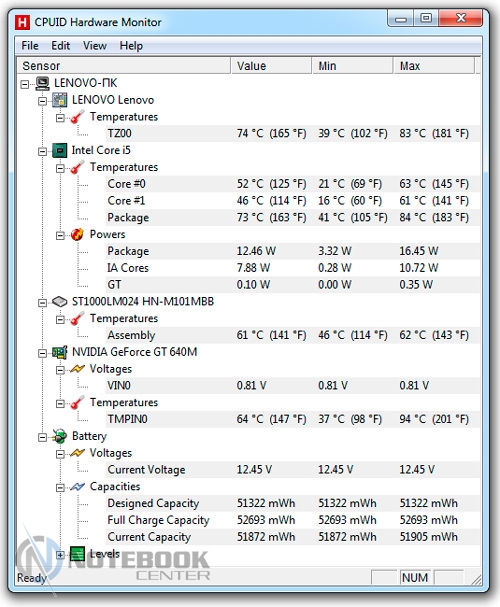Click the Intel Core i5 processor icon
Screen dimensions: 500x607
click(x=60, y=151)
